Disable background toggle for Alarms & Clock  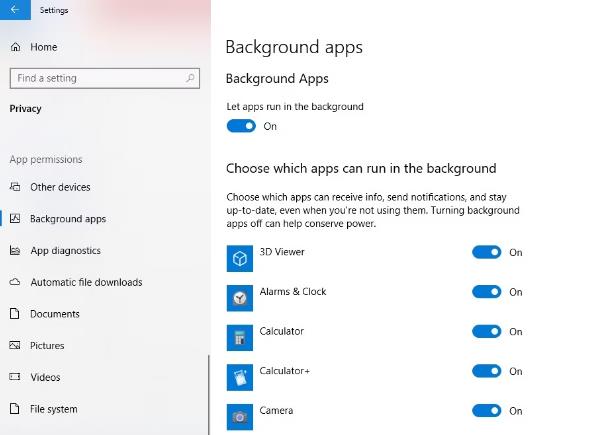(487, 292)
